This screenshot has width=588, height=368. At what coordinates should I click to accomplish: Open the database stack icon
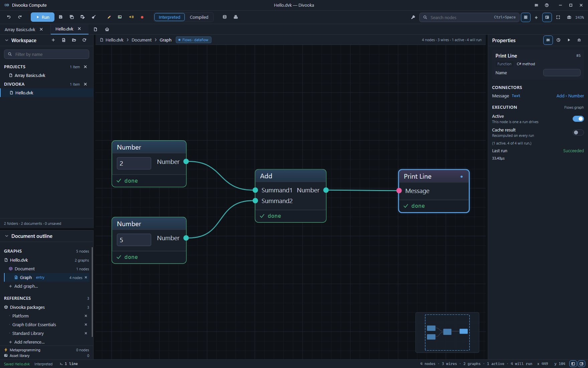pos(225,17)
